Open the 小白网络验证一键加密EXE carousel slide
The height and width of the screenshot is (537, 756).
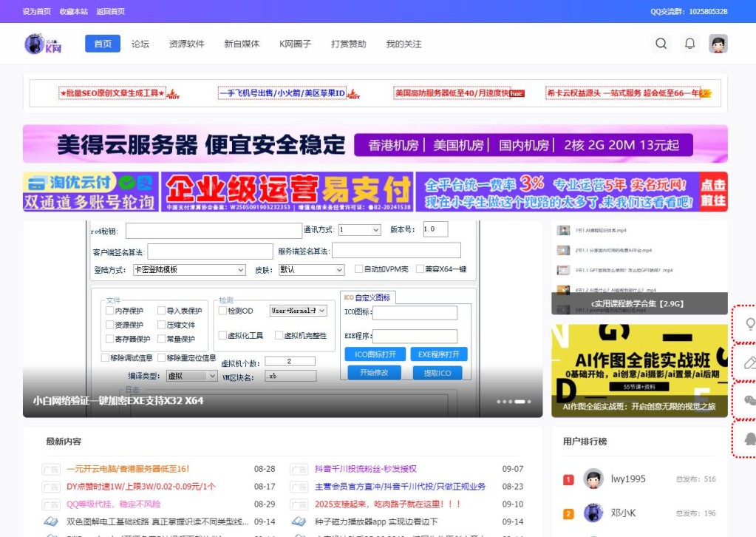point(282,319)
